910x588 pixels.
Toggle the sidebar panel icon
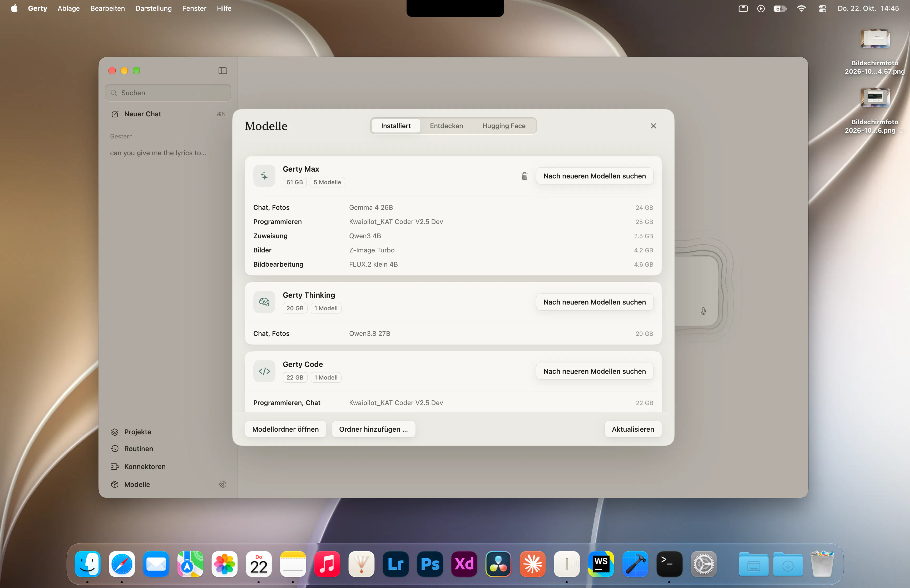(223, 71)
